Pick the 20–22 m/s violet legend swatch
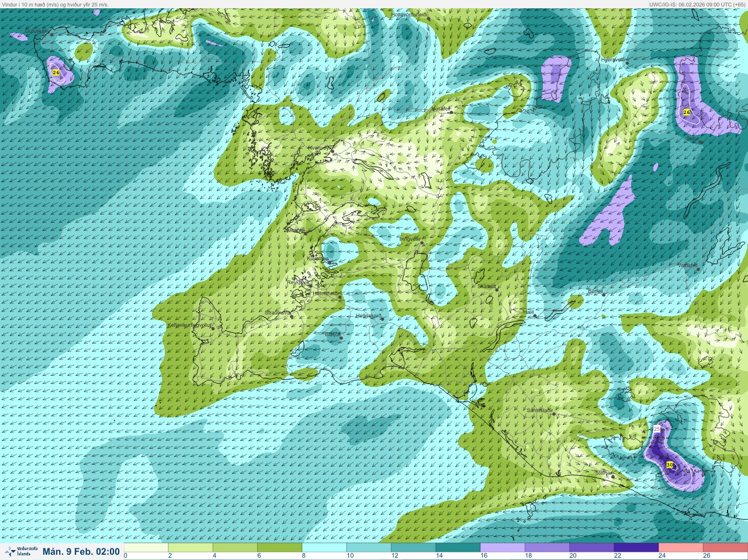 591,548
